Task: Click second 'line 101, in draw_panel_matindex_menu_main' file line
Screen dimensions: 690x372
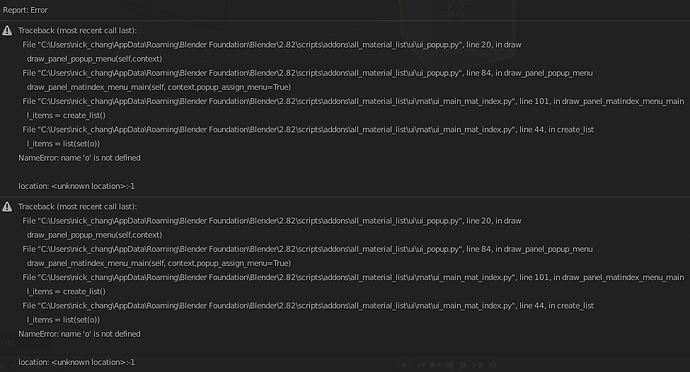Action: pos(353,277)
